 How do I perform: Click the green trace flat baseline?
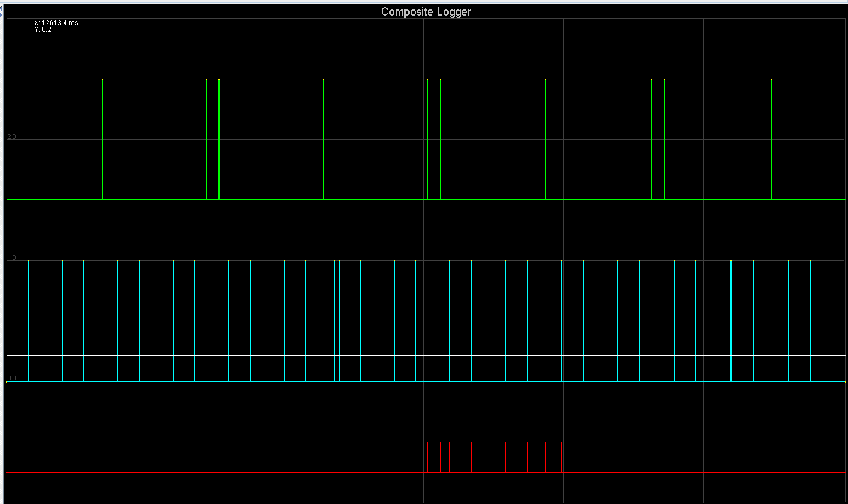267,199
